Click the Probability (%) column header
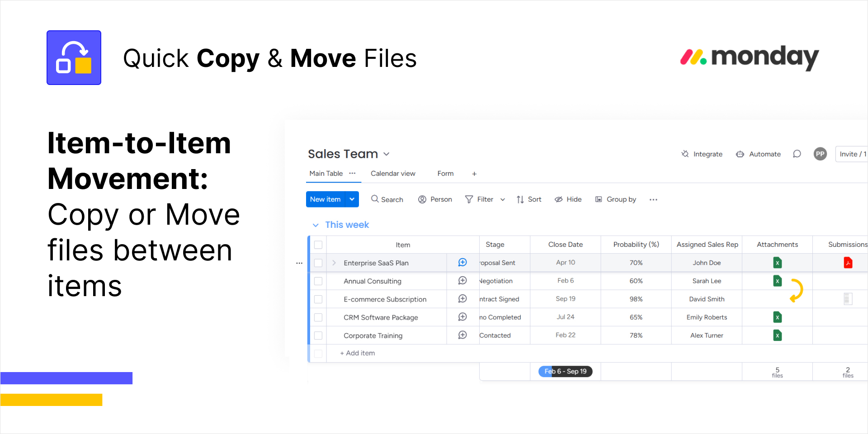Viewport: 868px width, 434px height. pyautogui.click(x=636, y=245)
